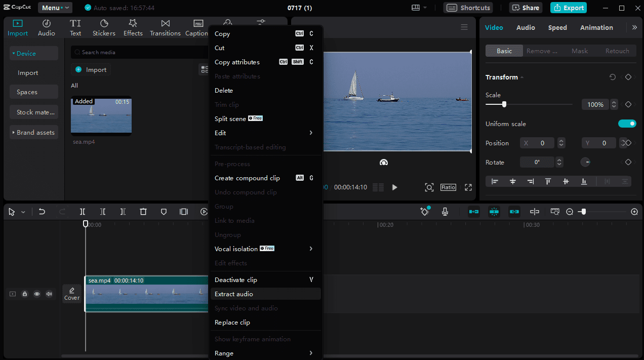Expand more inspector tabs chevron
This screenshot has height=360, width=644.
point(634,27)
